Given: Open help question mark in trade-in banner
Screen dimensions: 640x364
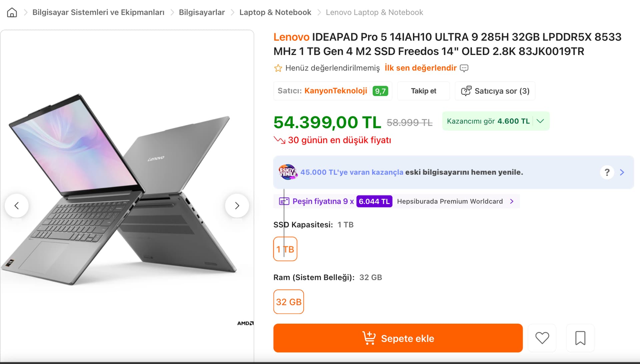Looking at the screenshot, I should pyautogui.click(x=607, y=172).
